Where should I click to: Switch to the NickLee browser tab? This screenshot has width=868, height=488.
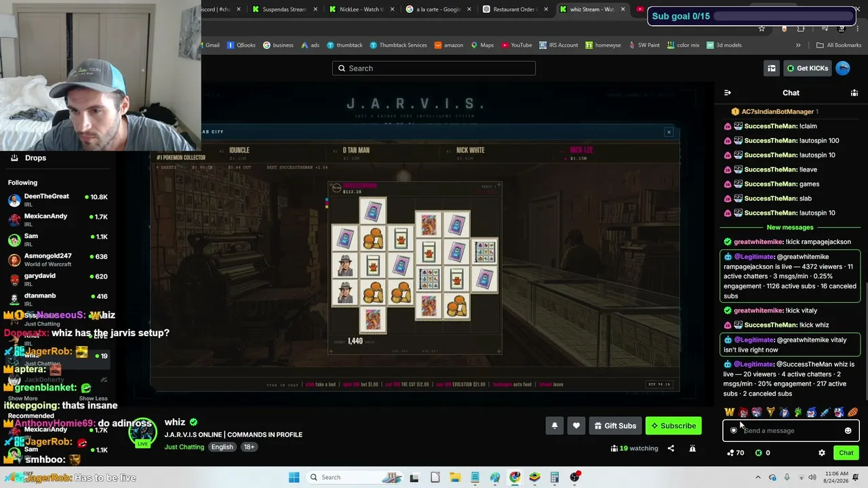click(361, 9)
